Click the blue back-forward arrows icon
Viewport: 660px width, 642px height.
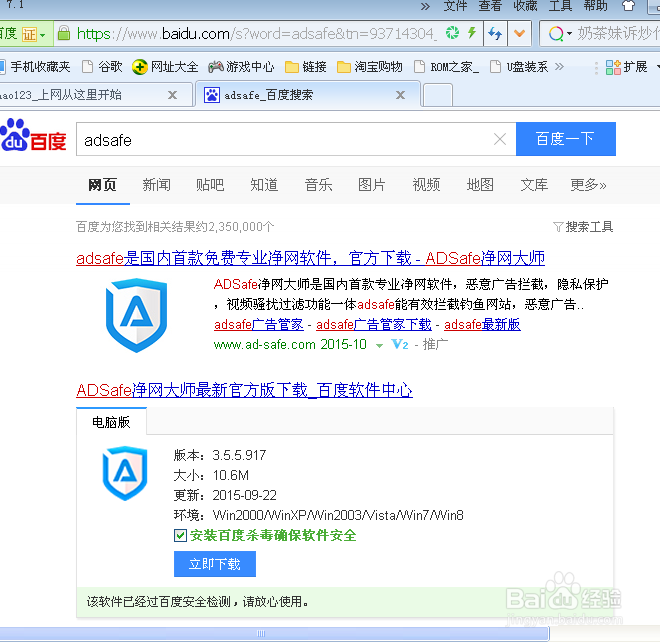click(x=495, y=33)
